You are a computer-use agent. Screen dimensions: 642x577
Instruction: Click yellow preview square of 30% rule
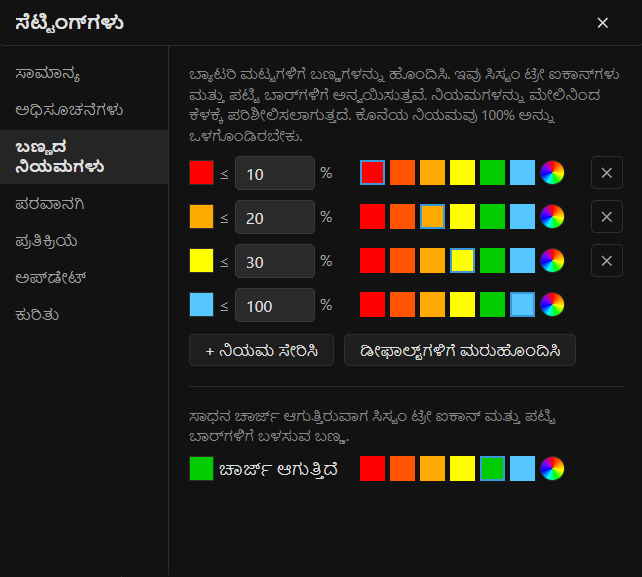(201, 261)
